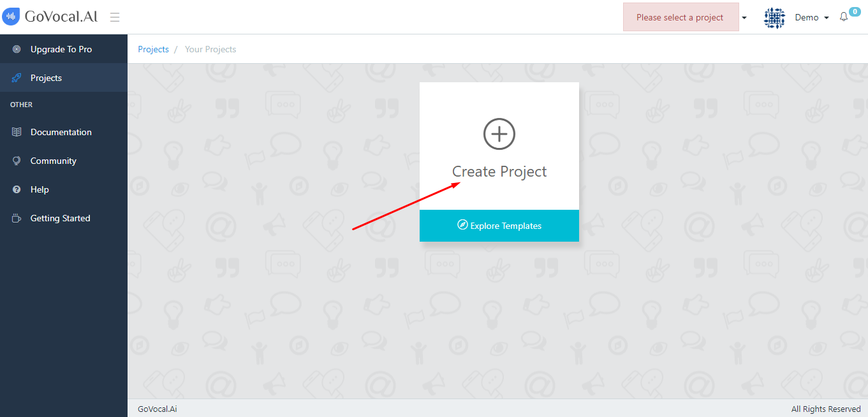The image size is (868, 417).
Task: Open notifications bell icon
Action: 844,17
